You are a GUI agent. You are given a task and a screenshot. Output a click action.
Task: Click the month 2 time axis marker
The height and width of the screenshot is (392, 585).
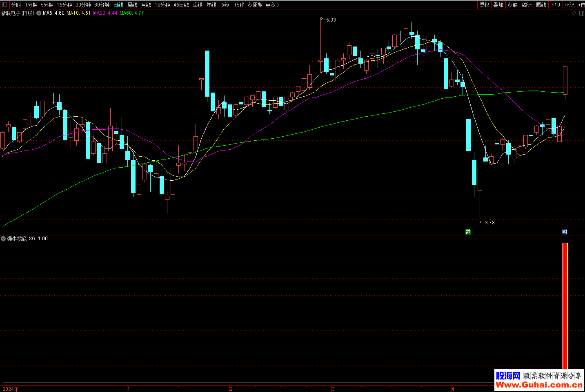(x=231, y=389)
